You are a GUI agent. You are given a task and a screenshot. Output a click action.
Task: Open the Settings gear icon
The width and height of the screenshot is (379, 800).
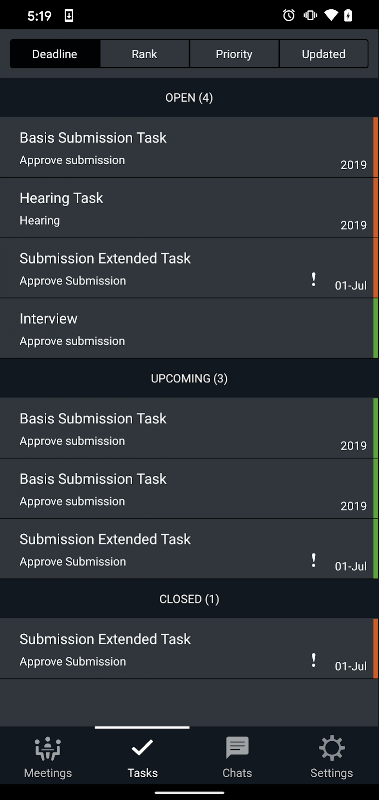pyautogui.click(x=332, y=748)
